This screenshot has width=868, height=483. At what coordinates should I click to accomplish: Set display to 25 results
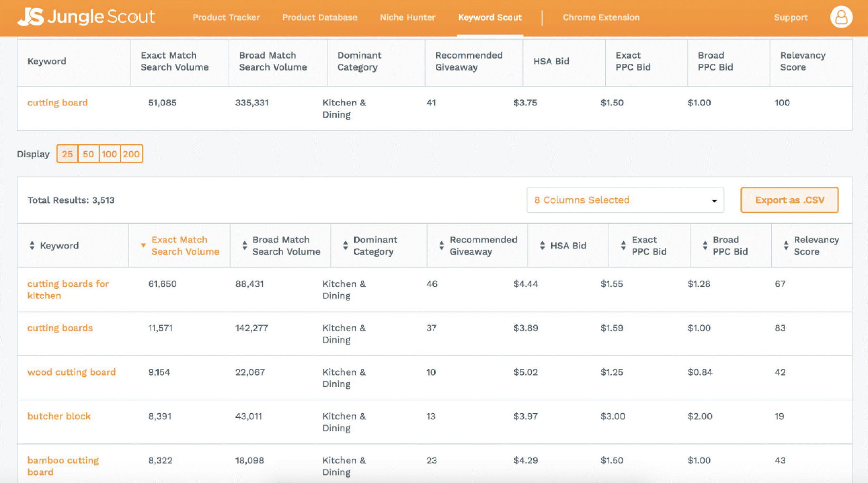67,154
